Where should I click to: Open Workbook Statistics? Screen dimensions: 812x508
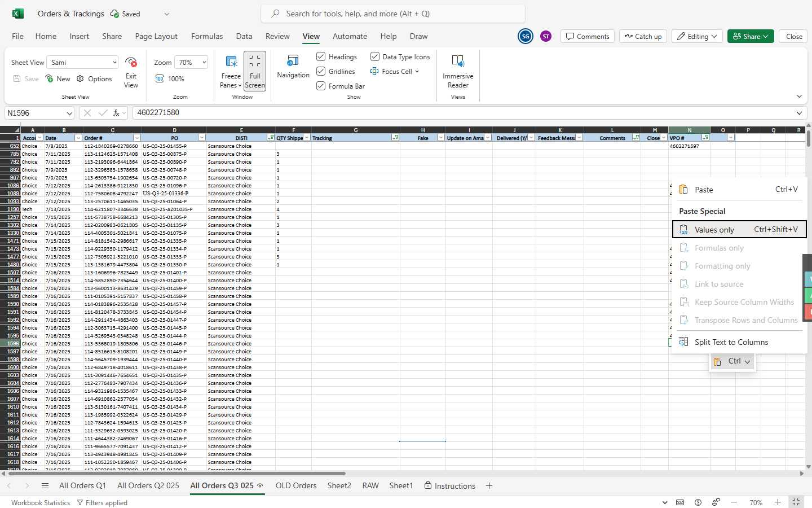41,502
